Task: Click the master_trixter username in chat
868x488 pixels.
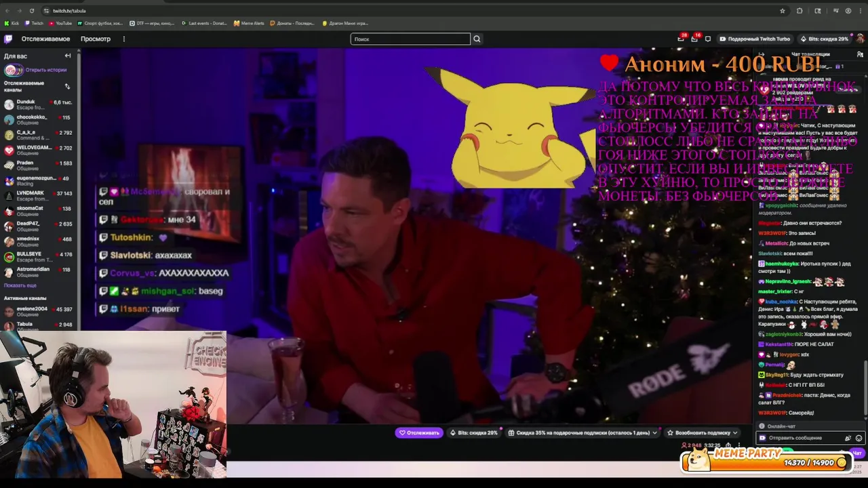Action: tap(775, 291)
